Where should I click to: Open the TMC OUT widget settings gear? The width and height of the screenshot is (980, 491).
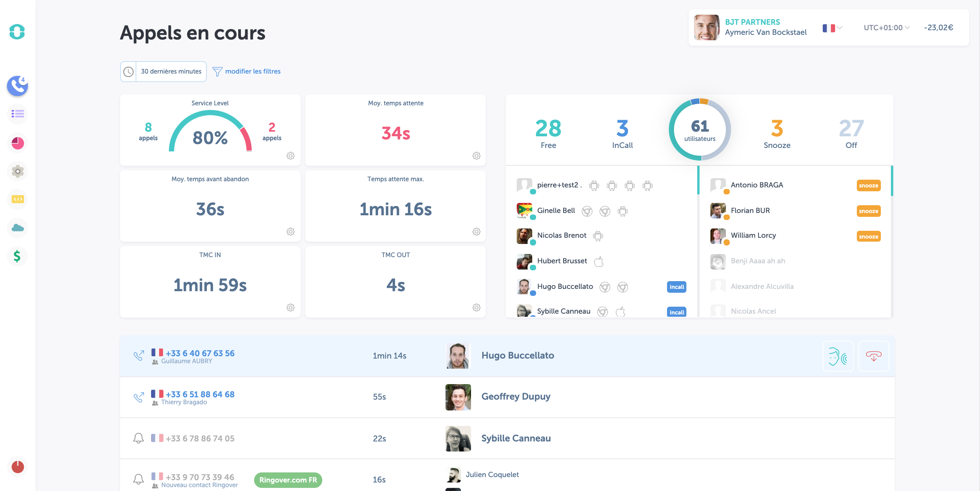click(476, 307)
